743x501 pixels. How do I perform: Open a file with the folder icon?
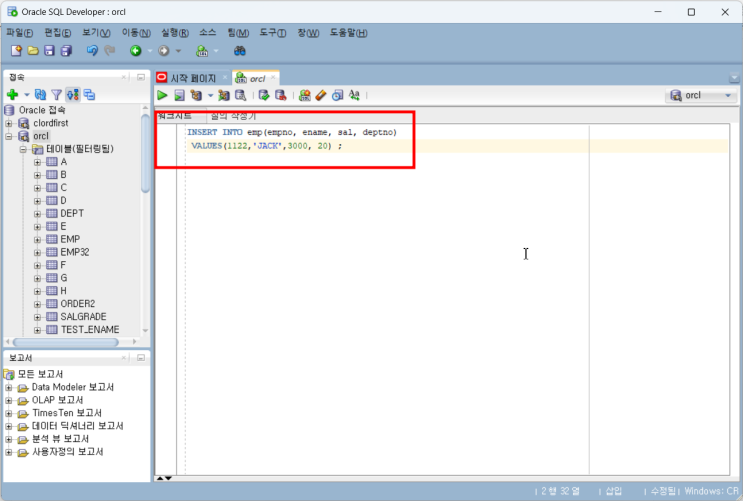tap(33, 51)
